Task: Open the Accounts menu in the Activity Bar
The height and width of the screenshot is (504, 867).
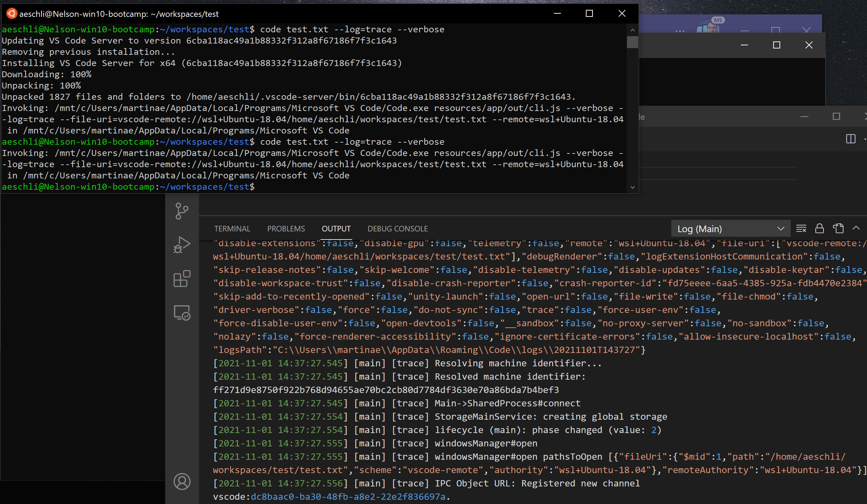Action: (x=182, y=482)
